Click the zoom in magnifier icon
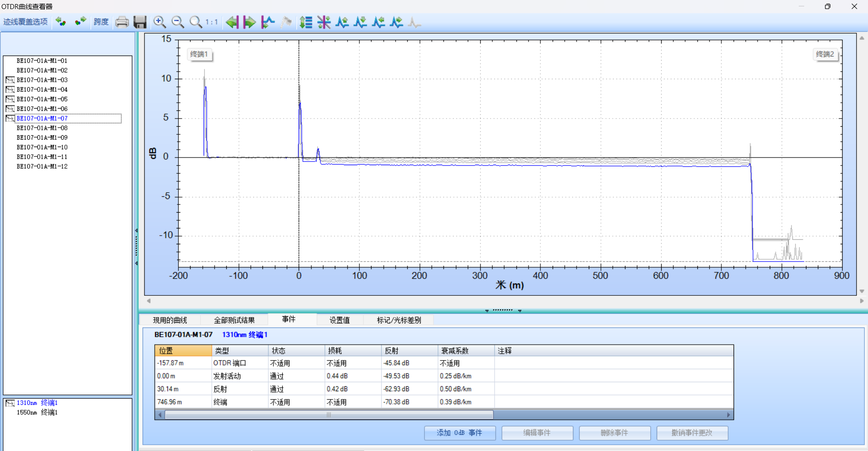The width and height of the screenshot is (868, 451). point(159,22)
